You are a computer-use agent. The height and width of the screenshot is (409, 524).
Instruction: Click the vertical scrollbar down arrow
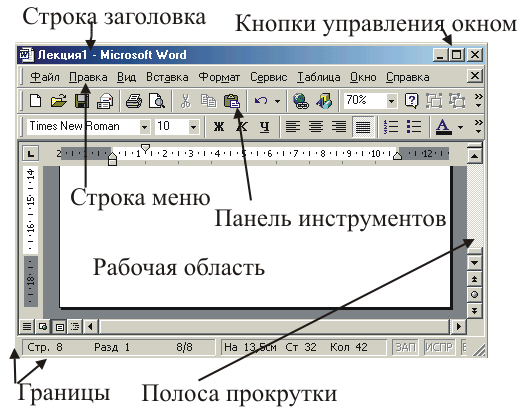475,262
